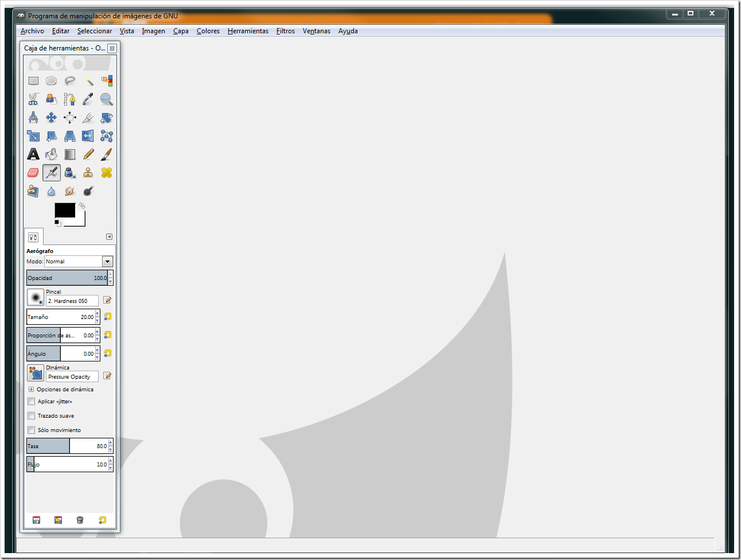
Task: Select the Select by Color tool
Action: click(107, 81)
